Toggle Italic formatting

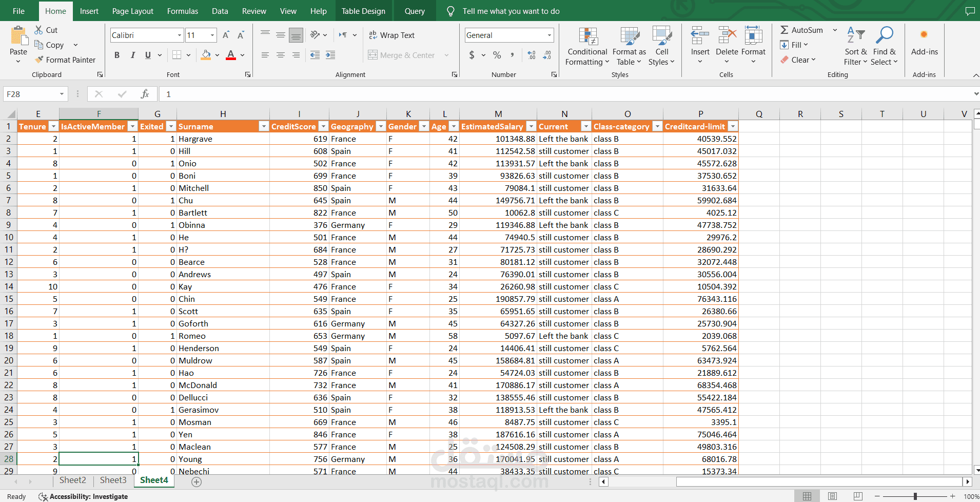click(x=133, y=55)
